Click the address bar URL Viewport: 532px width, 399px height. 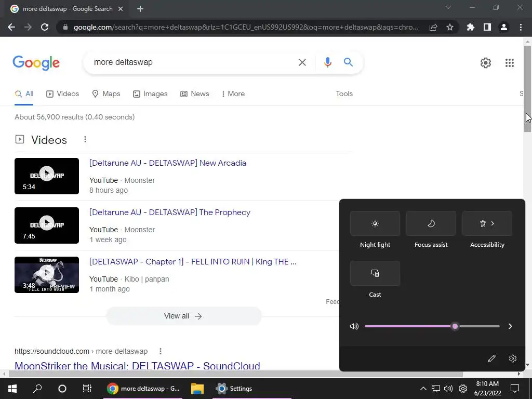tap(246, 27)
